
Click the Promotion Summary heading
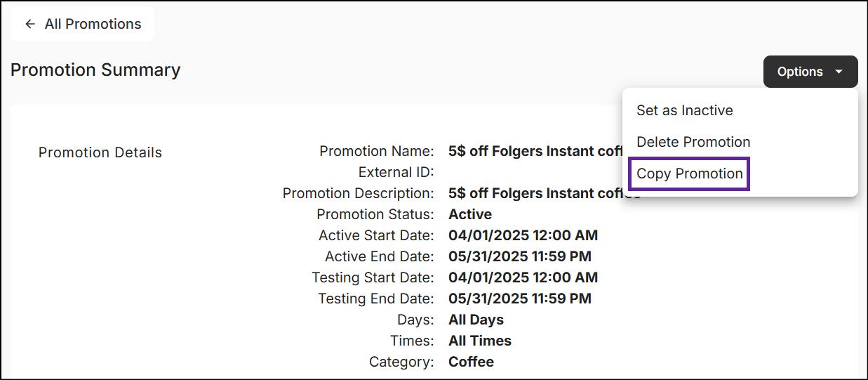[x=95, y=70]
